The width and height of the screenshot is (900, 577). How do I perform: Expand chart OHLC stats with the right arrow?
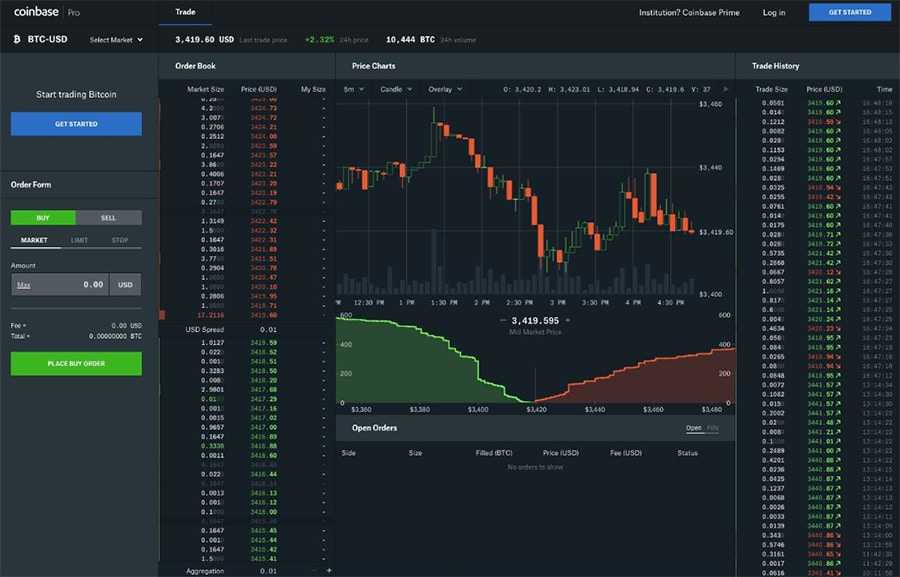coord(723,88)
